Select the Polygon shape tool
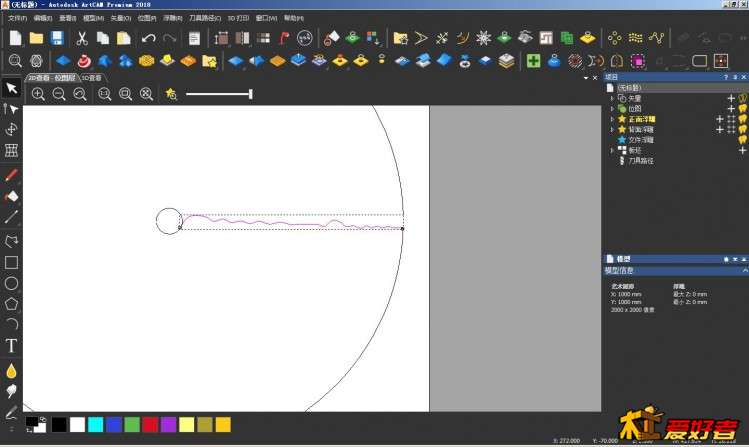Screen dimensions: 749x447 click(x=11, y=303)
